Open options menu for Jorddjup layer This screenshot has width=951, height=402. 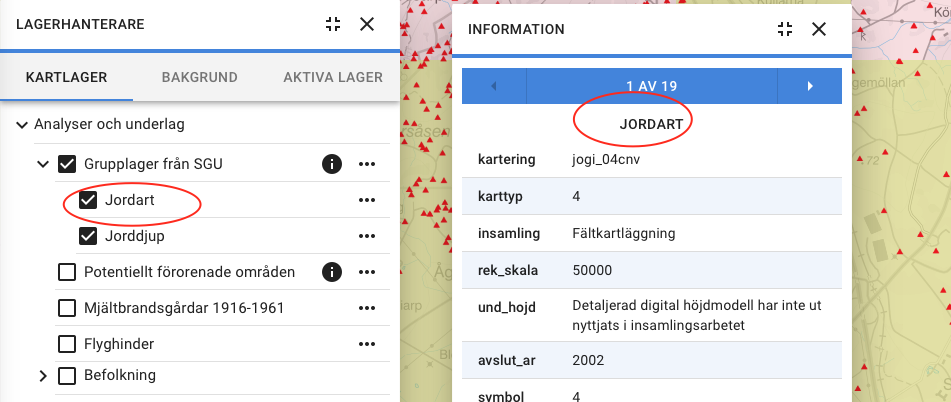[367, 236]
